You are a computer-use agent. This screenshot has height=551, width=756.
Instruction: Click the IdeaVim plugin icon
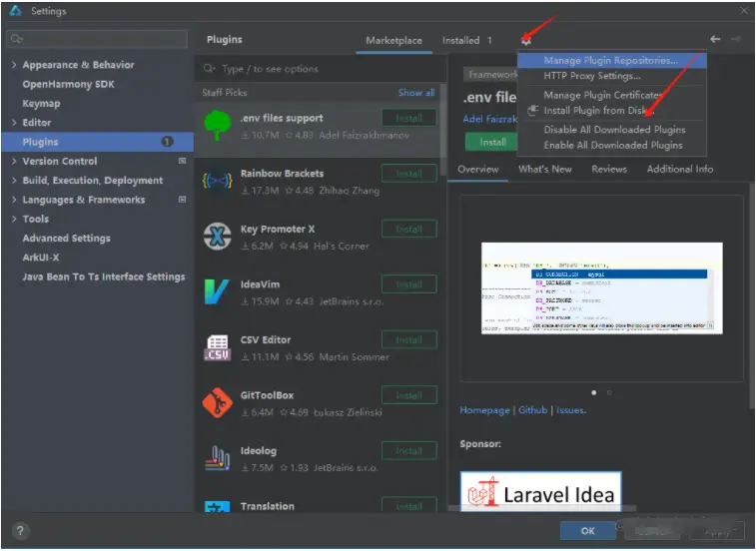coord(217,291)
